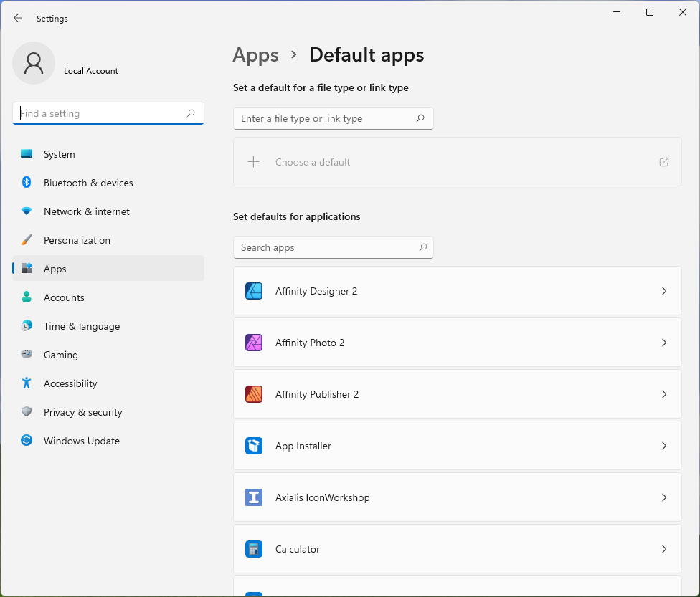Open Bluetooth & devices settings
Image resolution: width=700 pixels, height=597 pixels.
click(108, 183)
